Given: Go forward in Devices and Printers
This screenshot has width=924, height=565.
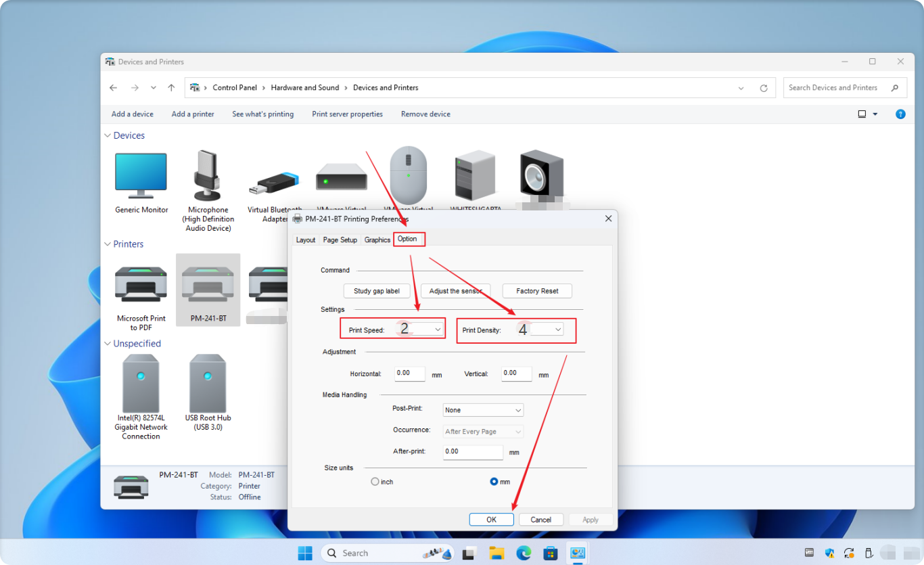Looking at the screenshot, I should click(x=135, y=88).
